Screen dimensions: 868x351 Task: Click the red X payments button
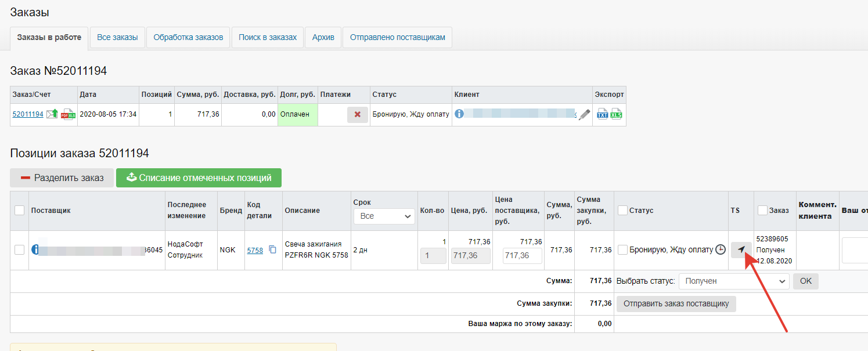click(x=357, y=114)
